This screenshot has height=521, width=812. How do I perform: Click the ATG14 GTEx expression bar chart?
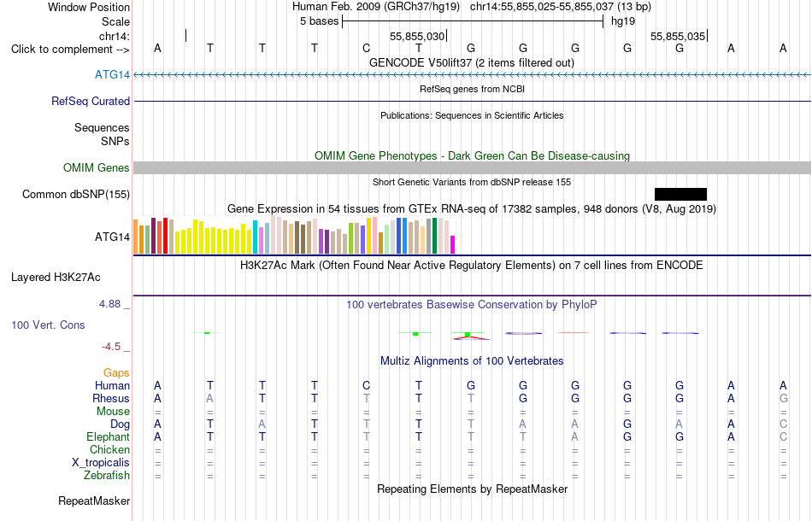pyautogui.click(x=294, y=236)
